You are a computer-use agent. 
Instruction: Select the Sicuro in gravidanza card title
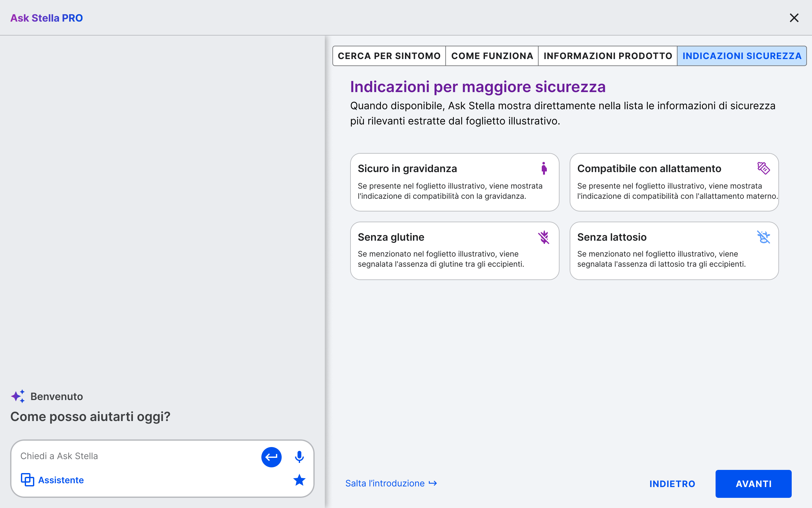tap(407, 169)
